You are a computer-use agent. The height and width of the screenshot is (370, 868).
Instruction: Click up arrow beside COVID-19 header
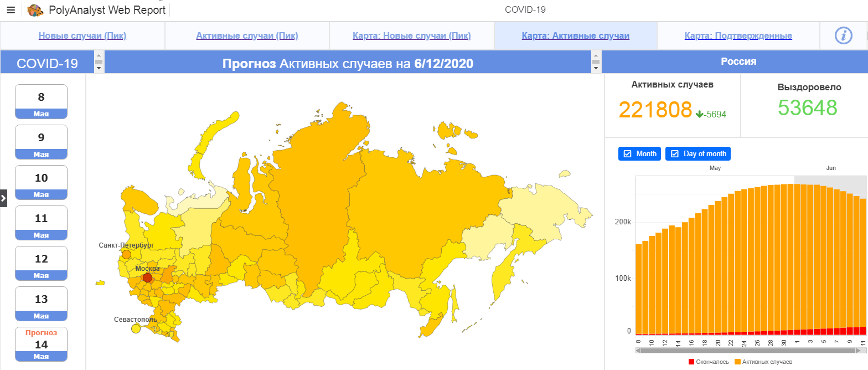click(x=99, y=55)
